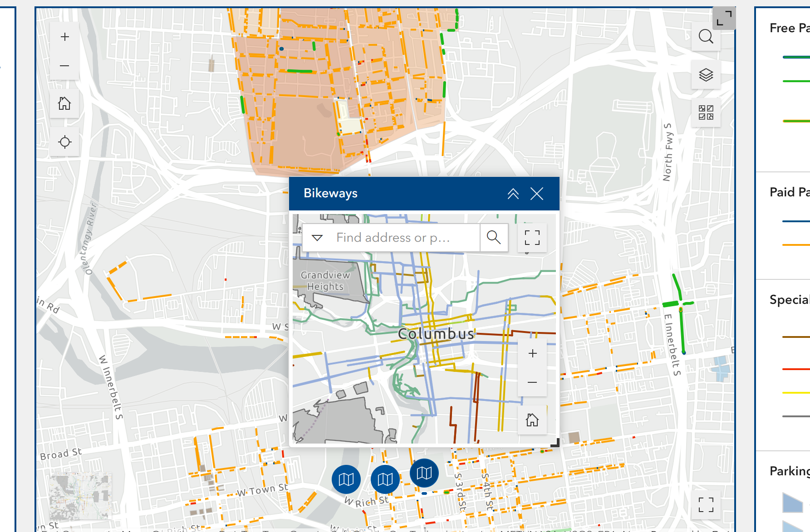Image resolution: width=810 pixels, height=532 pixels.
Task: Run the address search in the Bikeways popup
Action: (x=494, y=237)
